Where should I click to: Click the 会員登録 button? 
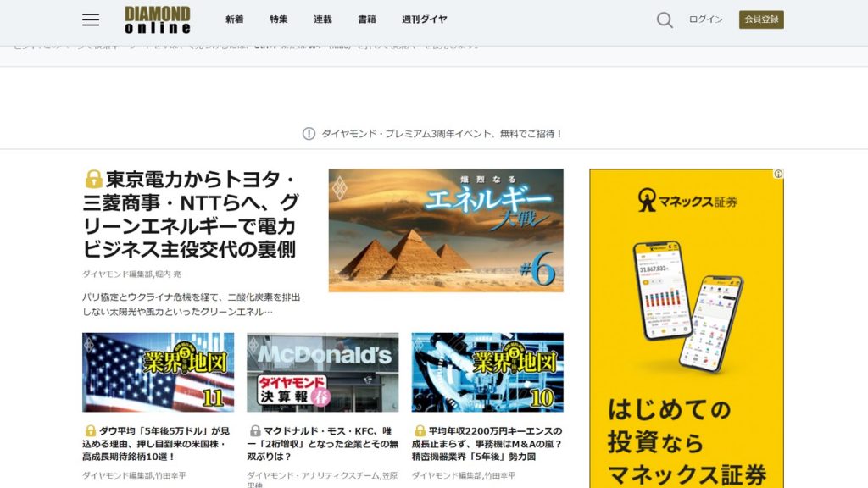761,19
